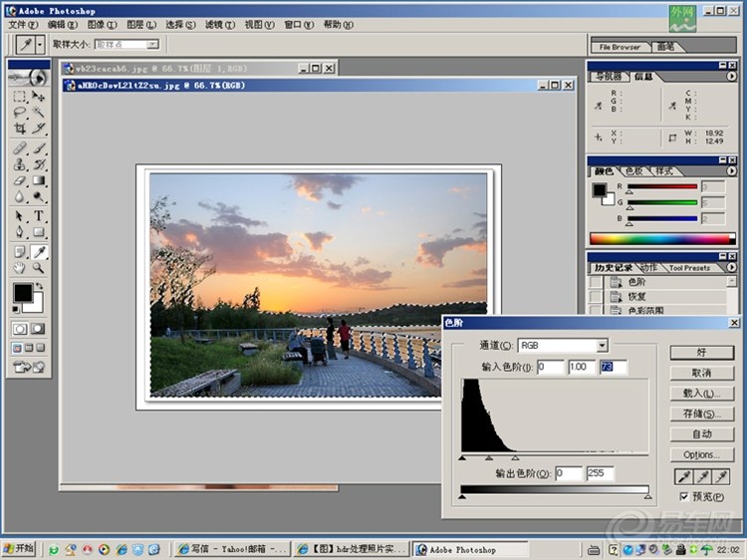The image size is (747, 560).
Task: Click the foreground color swatch in toolbox
Action: [x=22, y=293]
